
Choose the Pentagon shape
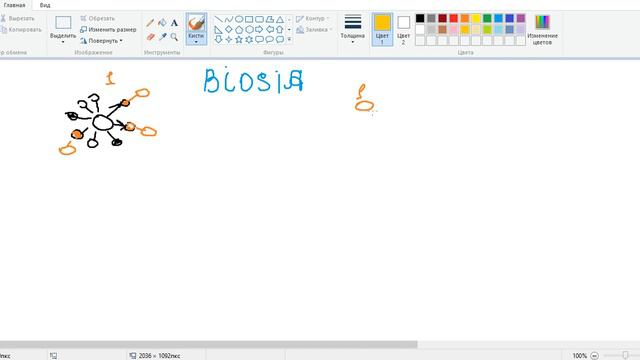coord(239,29)
